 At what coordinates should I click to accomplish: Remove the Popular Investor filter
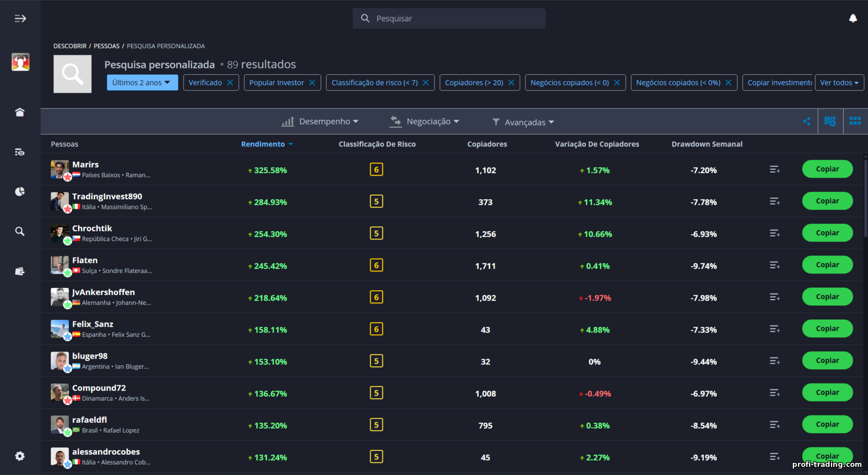[x=312, y=83]
